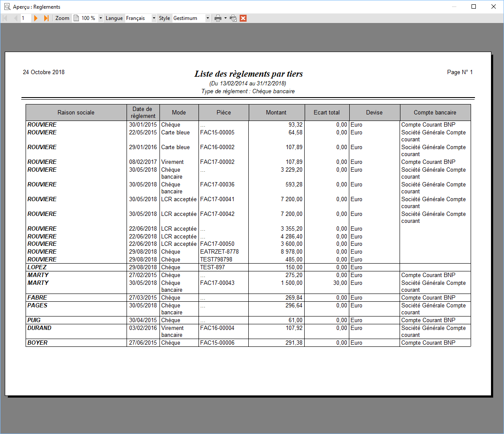Click the piece EATRZET-8778
Screen dimensions: 504x434
tap(220, 252)
